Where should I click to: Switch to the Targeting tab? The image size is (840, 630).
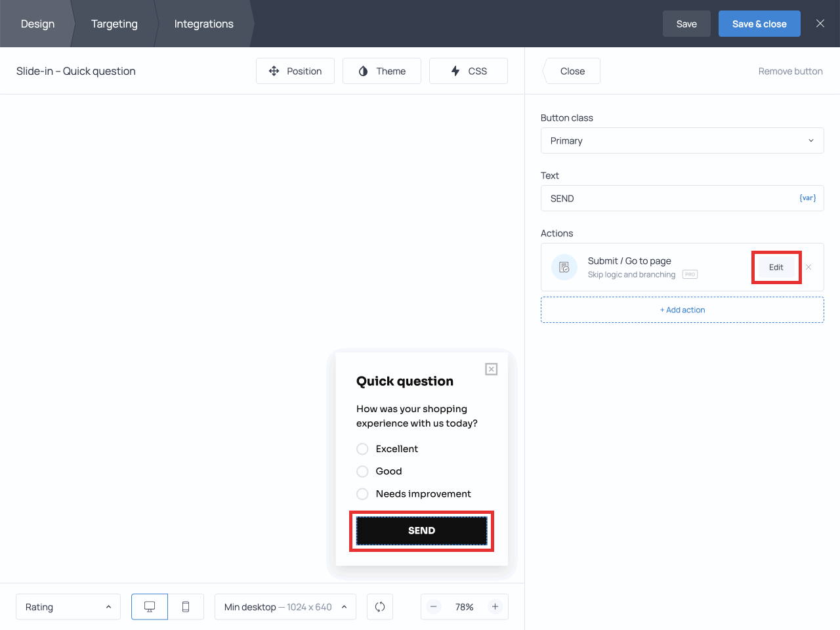[x=114, y=24]
